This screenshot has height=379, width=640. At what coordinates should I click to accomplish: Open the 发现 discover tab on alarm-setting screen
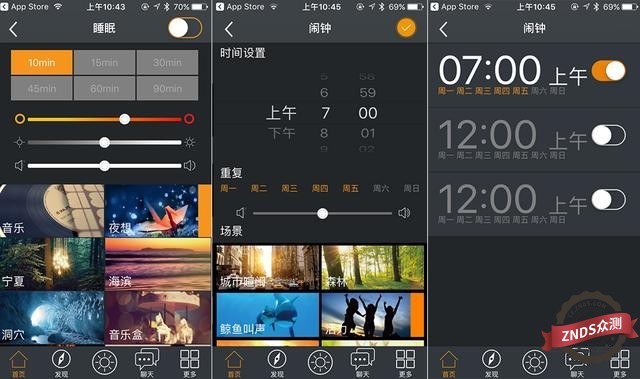277,363
